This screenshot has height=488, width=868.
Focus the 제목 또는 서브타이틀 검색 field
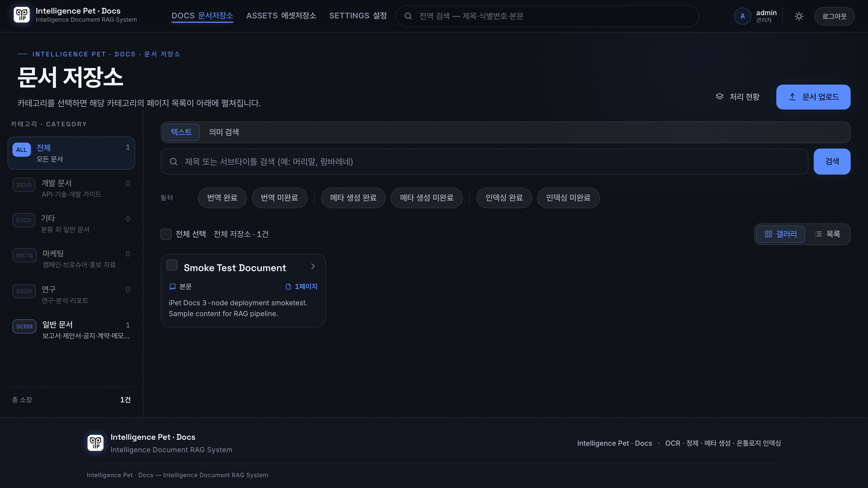tap(484, 162)
